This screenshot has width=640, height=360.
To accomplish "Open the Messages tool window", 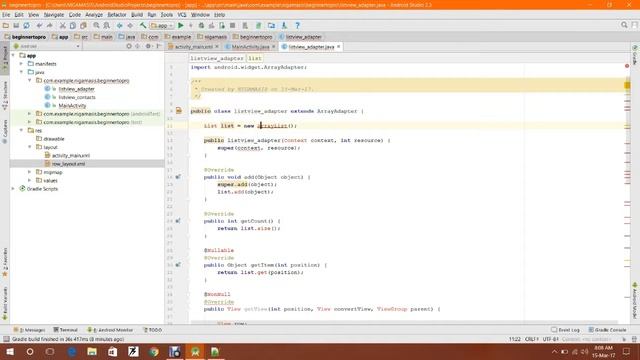I will 29,330.
